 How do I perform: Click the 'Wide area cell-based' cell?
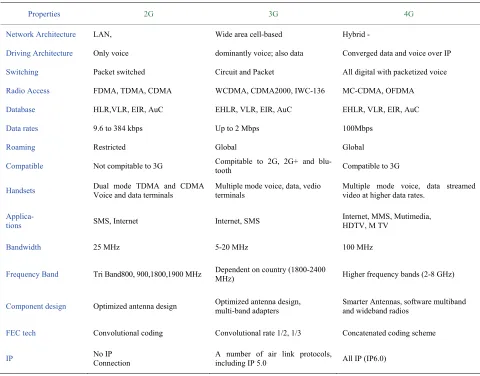(249, 34)
